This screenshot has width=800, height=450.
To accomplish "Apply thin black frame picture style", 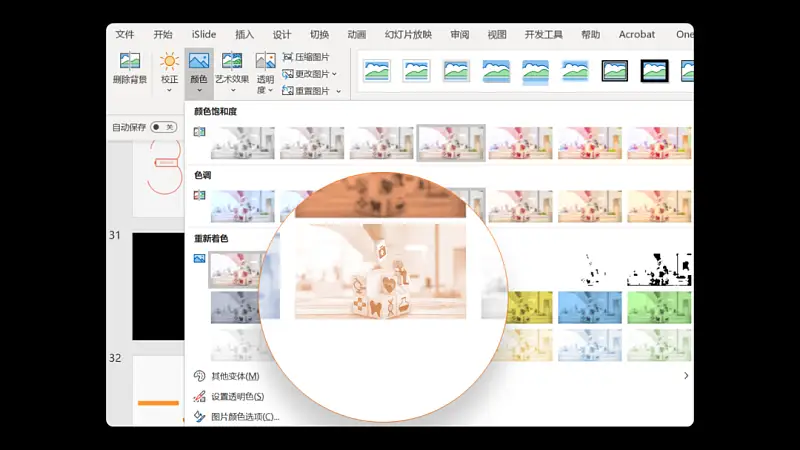I will pyautogui.click(x=614, y=71).
